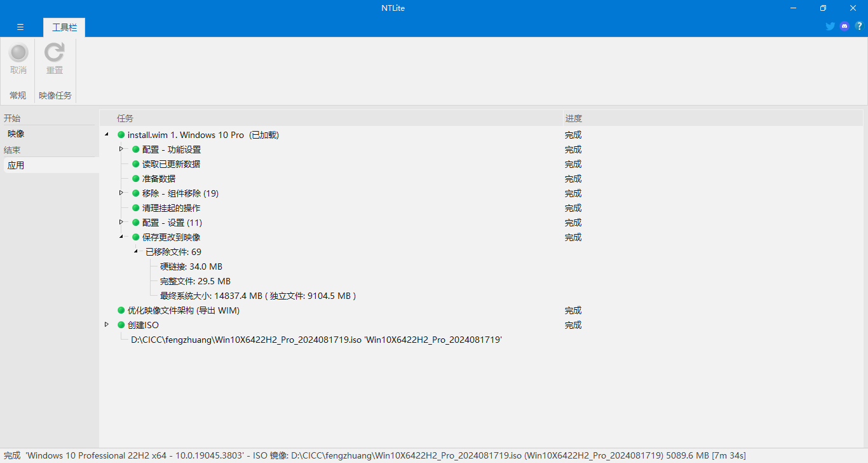Select the 保存更改到映像 row text

click(x=171, y=237)
